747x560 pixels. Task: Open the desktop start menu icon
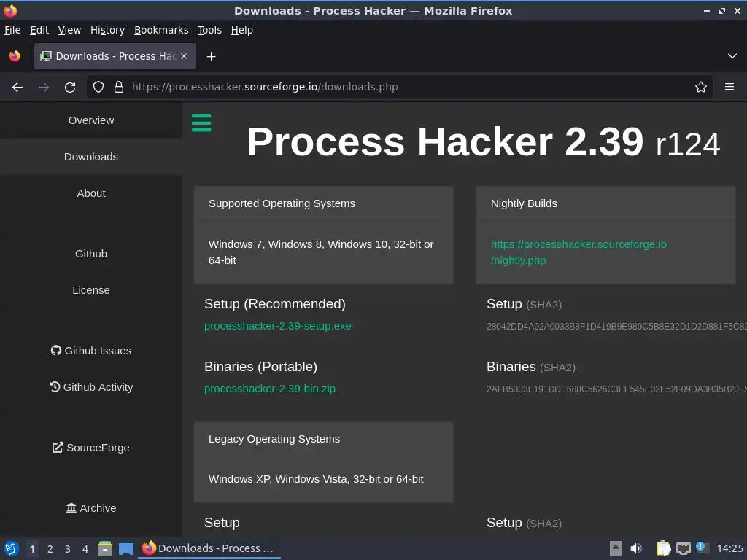tap(12, 548)
